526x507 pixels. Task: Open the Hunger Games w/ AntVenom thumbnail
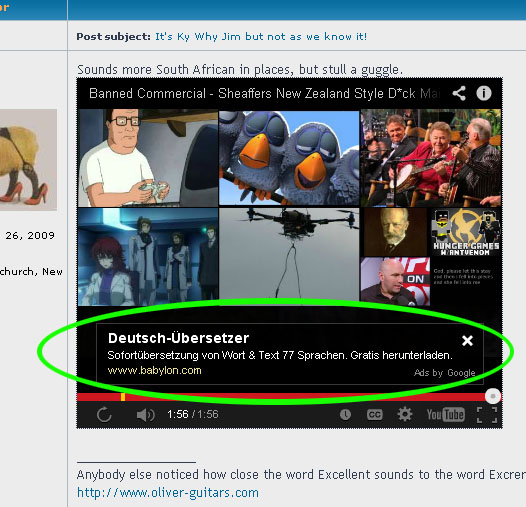point(466,232)
